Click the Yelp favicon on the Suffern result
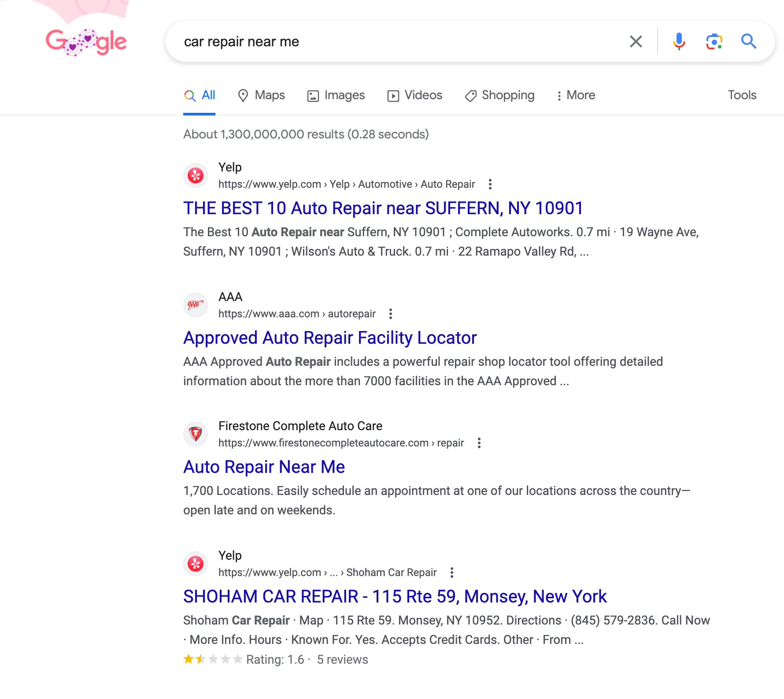 (196, 175)
